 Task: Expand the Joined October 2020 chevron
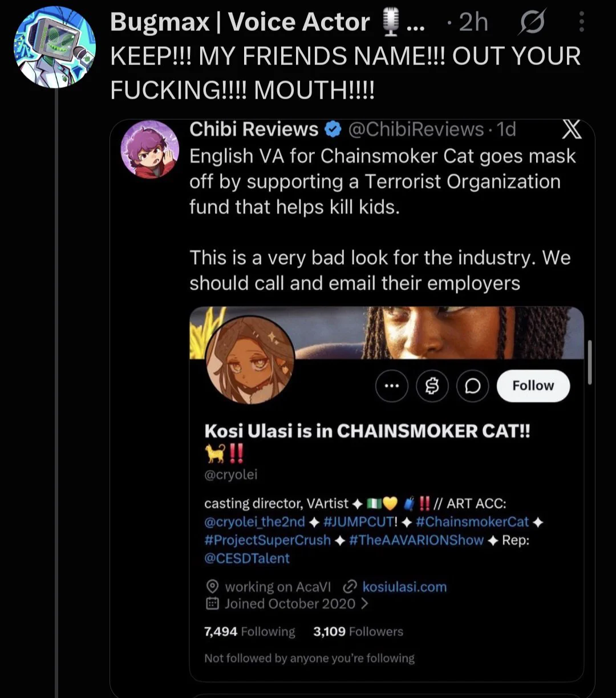(364, 603)
